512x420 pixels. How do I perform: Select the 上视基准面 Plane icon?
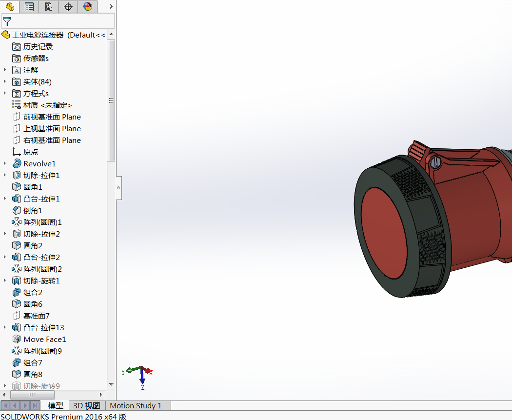click(x=16, y=128)
